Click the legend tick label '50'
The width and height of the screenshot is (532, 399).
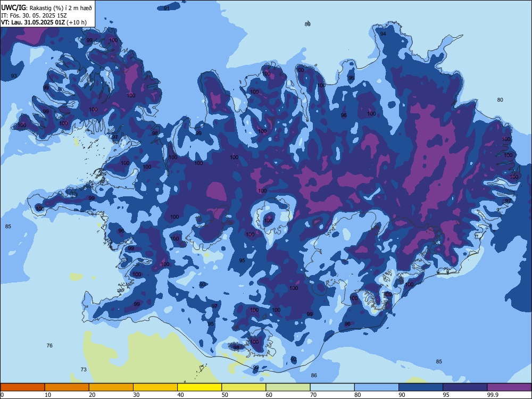(225, 395)
